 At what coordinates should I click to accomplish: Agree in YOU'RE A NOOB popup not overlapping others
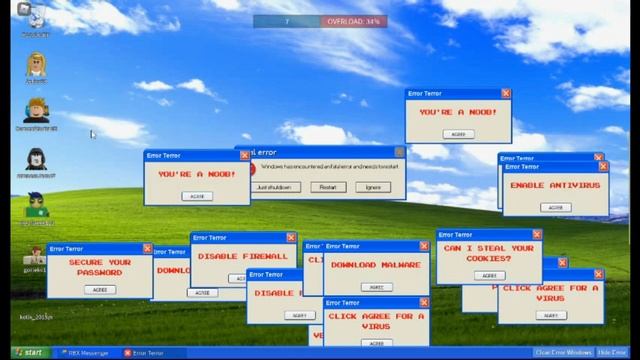(458, 134)
